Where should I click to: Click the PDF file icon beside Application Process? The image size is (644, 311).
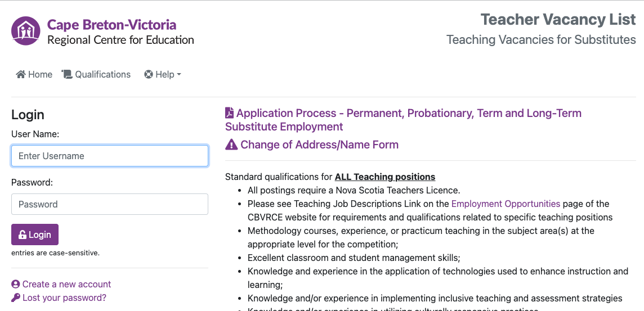click(230, 113)
